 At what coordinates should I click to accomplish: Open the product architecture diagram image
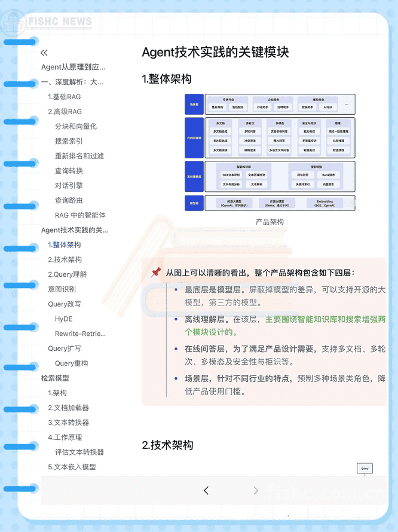270,152
